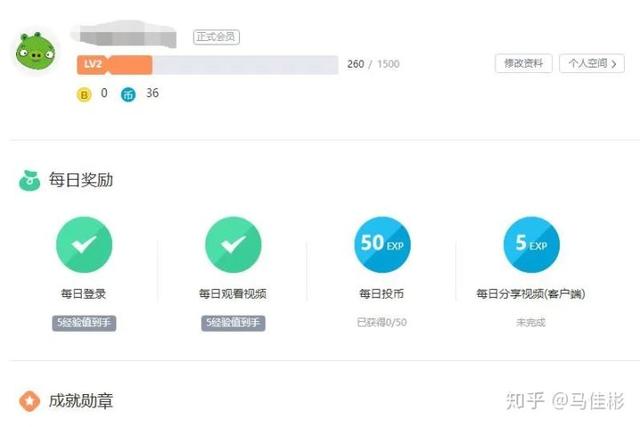
Task: Click the daily login green checkmark
Action: click(x=84, y=245)
